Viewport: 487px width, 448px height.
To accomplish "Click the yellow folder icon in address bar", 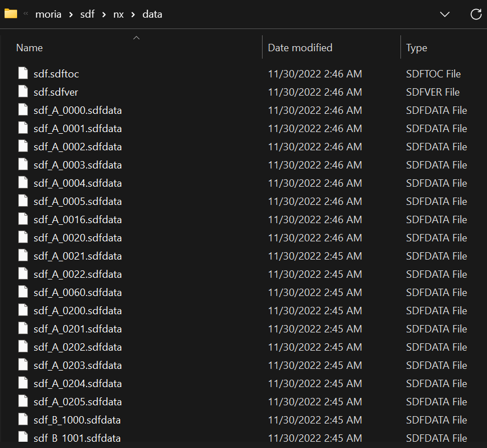I will (11, 14).
